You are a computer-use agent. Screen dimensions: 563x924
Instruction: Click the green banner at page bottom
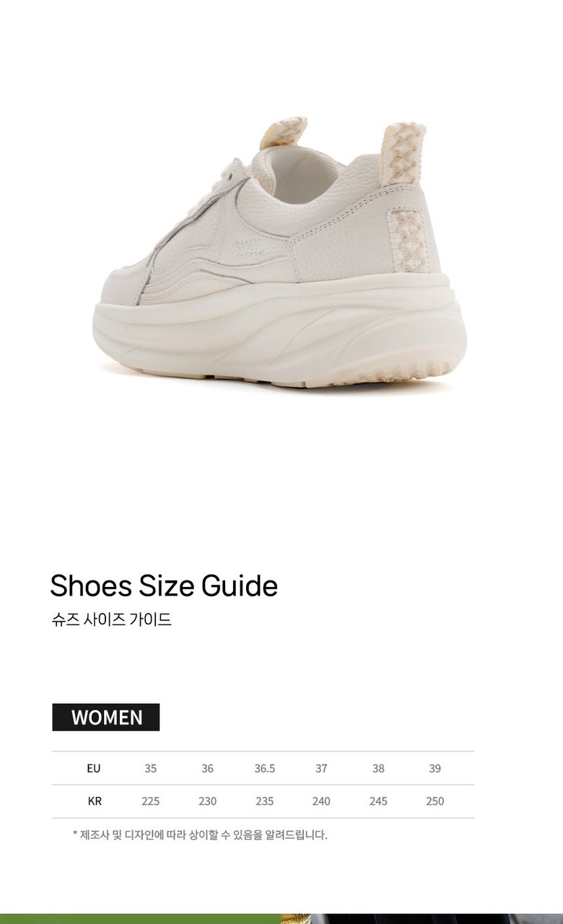[x=140, y=919]
